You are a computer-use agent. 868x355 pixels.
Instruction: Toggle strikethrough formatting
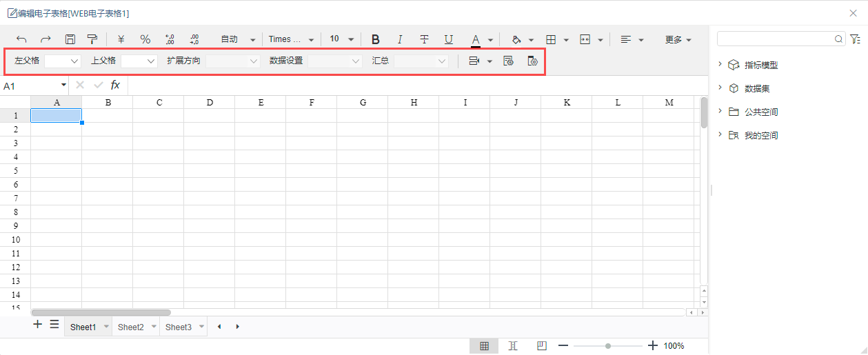point(425,39)
